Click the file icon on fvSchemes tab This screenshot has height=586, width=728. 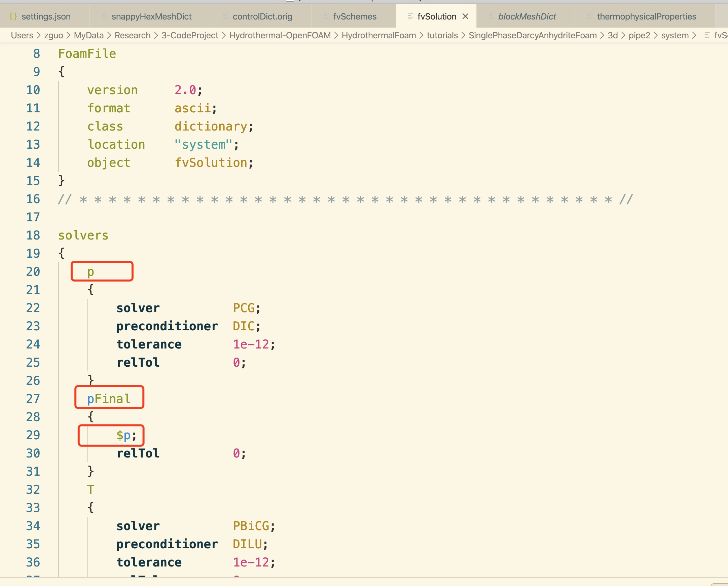pos(326,16)
